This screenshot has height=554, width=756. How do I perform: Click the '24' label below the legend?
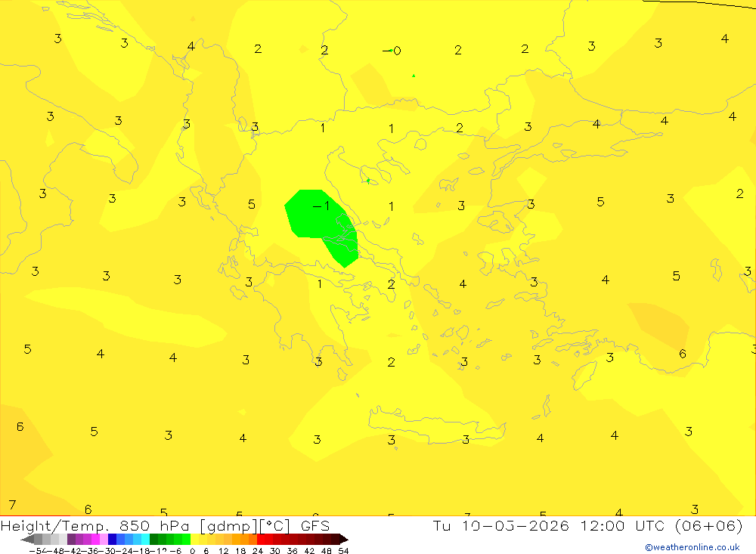coord(258,551)
